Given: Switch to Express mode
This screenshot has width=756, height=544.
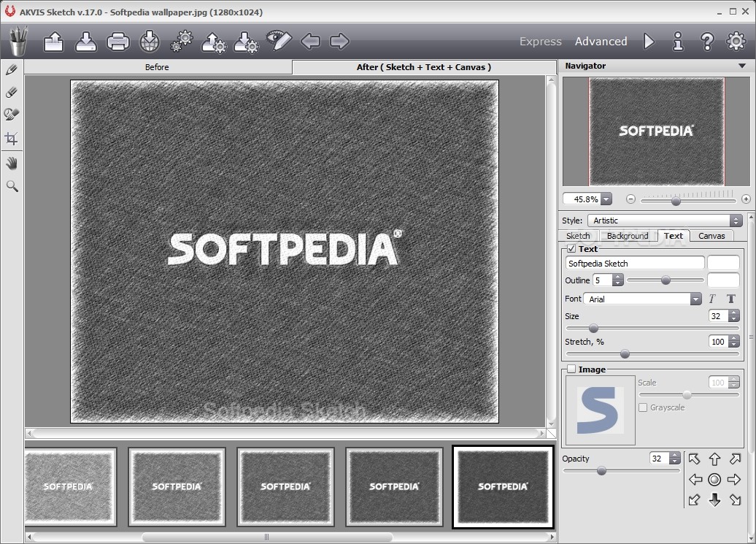Looking at the screenshot, I should point(541,42).
